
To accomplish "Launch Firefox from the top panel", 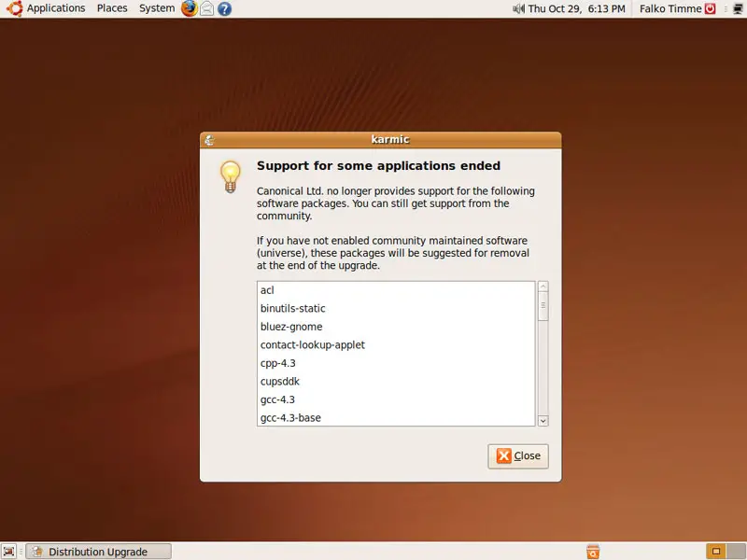I will pos(190,8).
